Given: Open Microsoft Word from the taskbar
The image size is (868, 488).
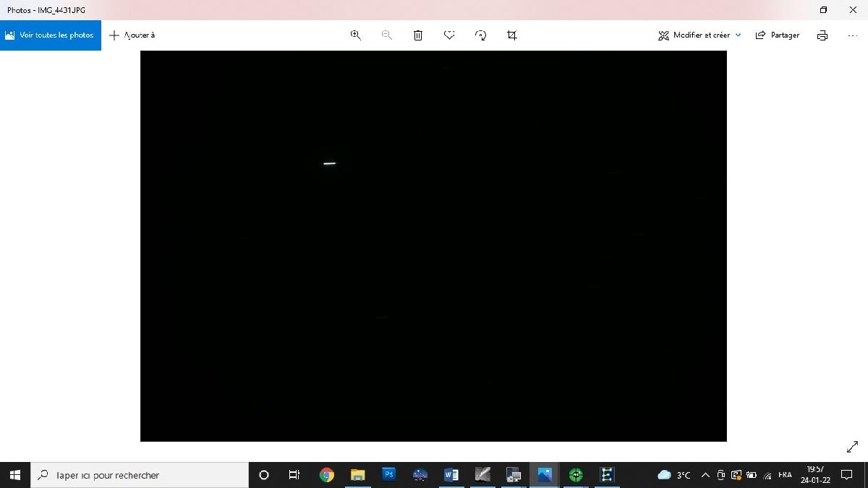Looking at the screenshot, I should [x=451, y=475].
